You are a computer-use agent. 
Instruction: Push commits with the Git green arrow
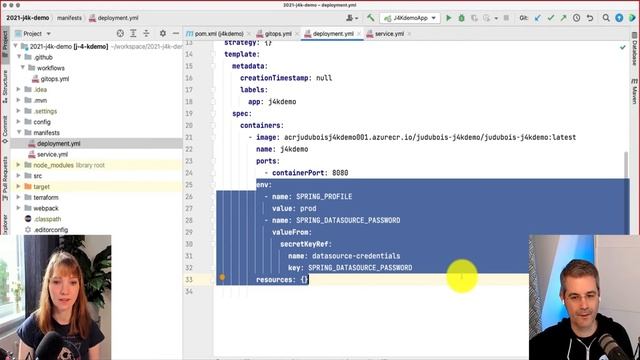(563, 18)
